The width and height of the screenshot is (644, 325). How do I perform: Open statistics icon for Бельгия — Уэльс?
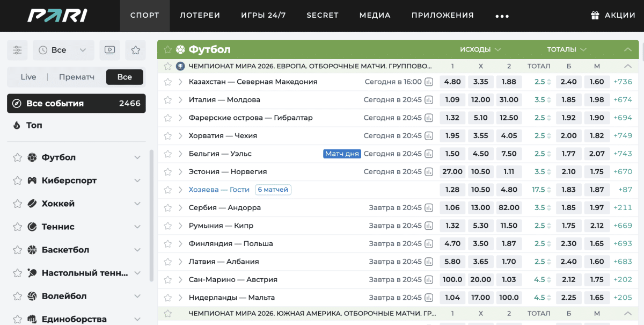click(429, 154)
